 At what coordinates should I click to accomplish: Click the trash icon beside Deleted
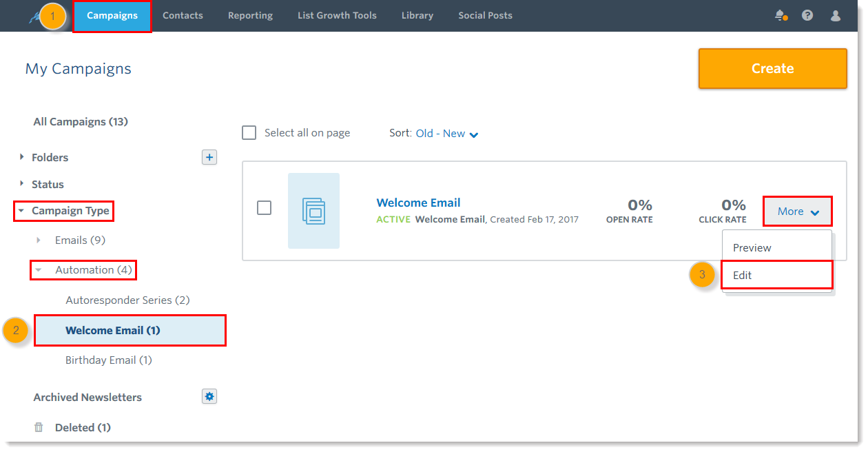[x=39, y=427]
